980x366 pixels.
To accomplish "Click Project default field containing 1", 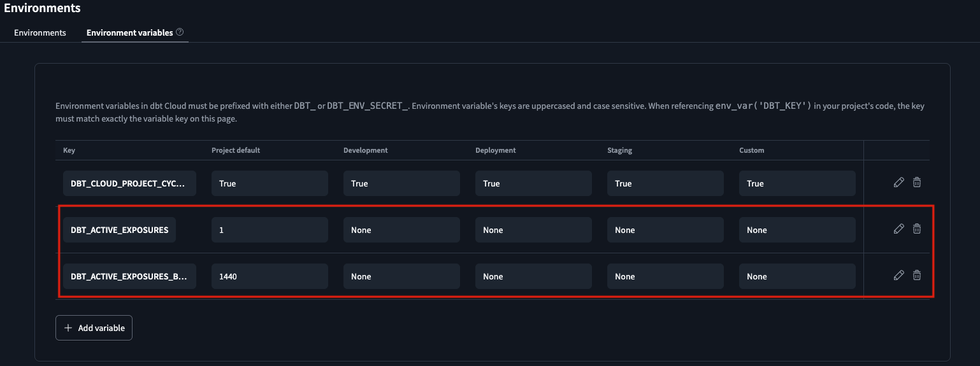I will tap(270, 230).
